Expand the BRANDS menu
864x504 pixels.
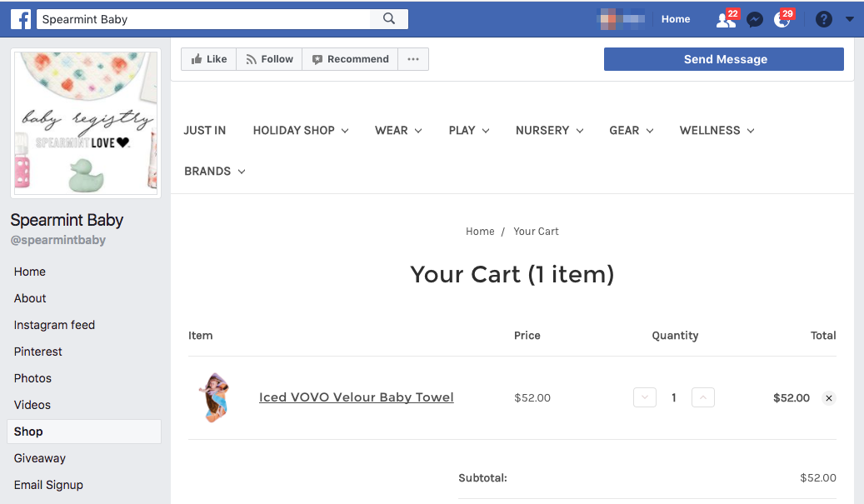point(215,172)
